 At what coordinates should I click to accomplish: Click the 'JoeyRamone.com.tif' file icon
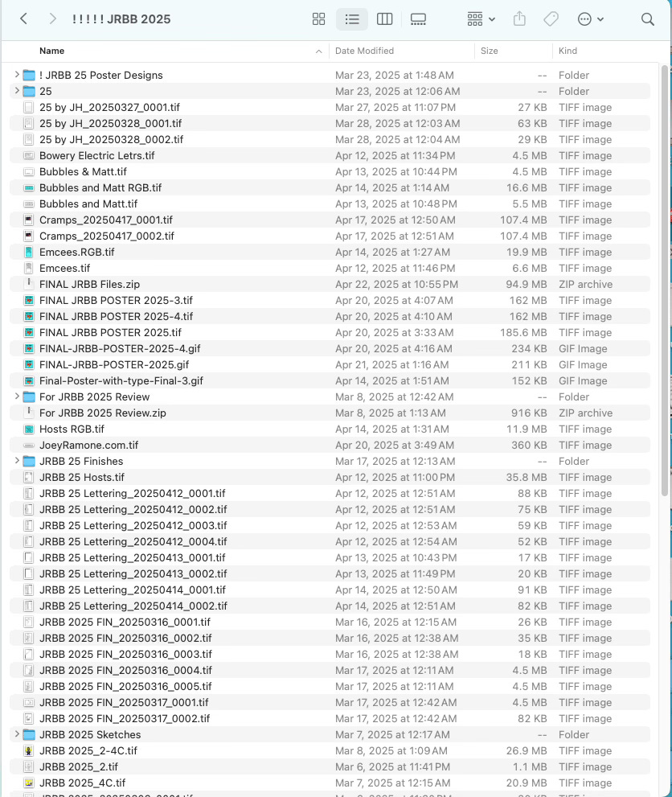point(29,446)
